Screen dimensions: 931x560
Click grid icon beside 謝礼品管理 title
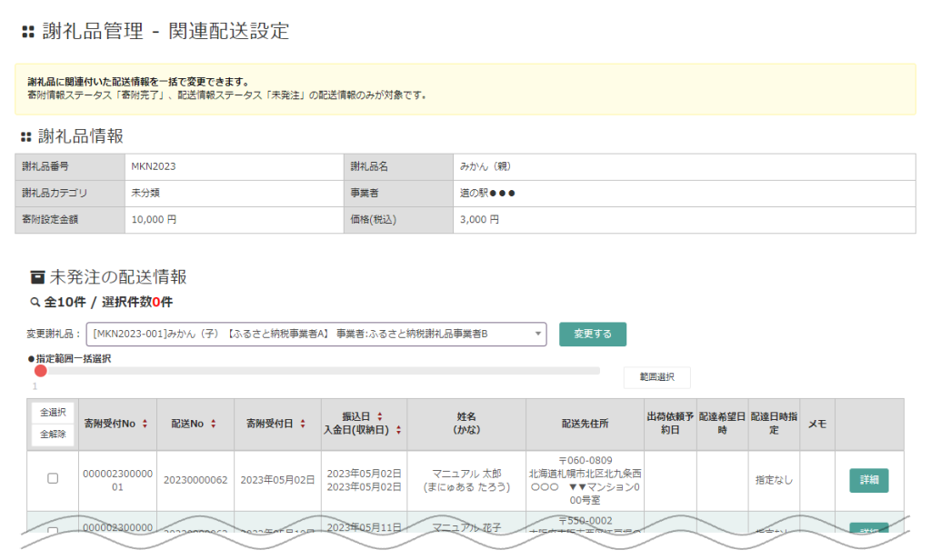click(27, 33)
